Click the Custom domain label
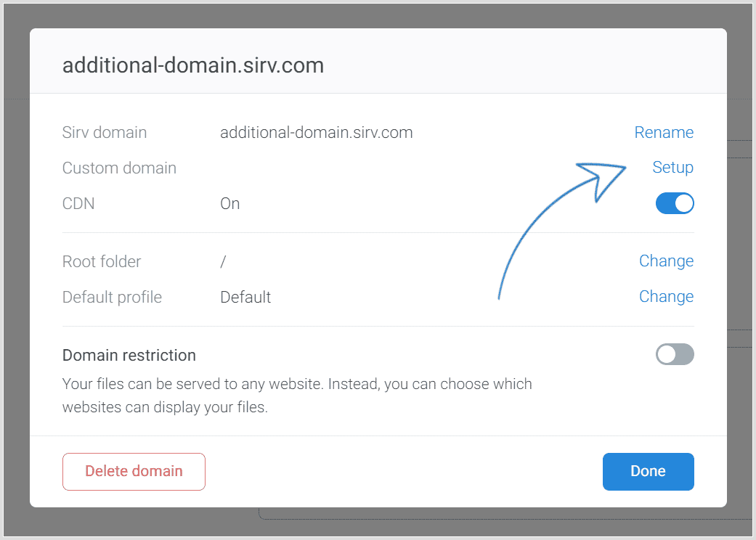 pos(119,168)
